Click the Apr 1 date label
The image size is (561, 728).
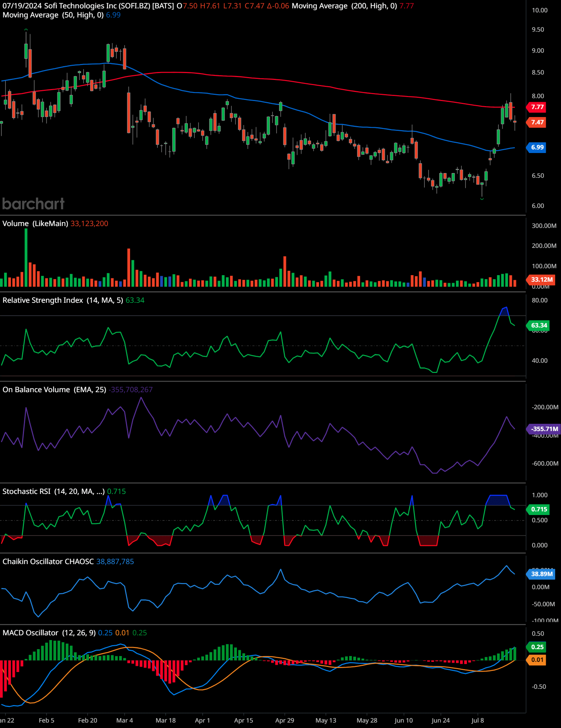pyautogui.click(x=202, y=720)
